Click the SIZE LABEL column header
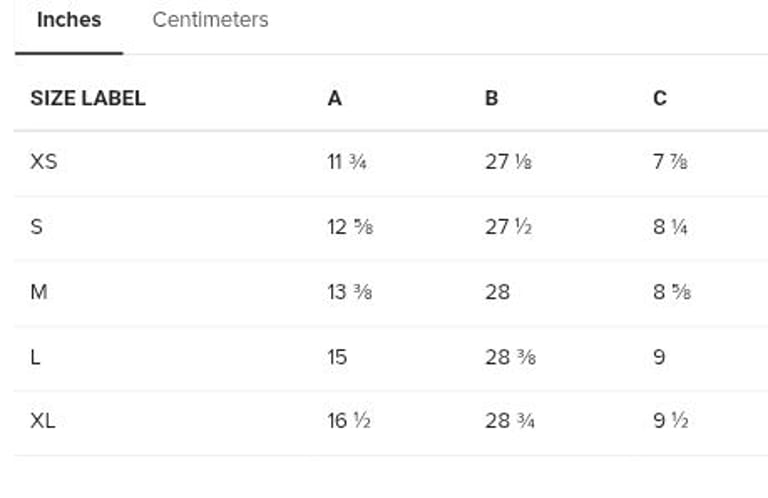Viewport: 768px width, 498px height. 88,98
